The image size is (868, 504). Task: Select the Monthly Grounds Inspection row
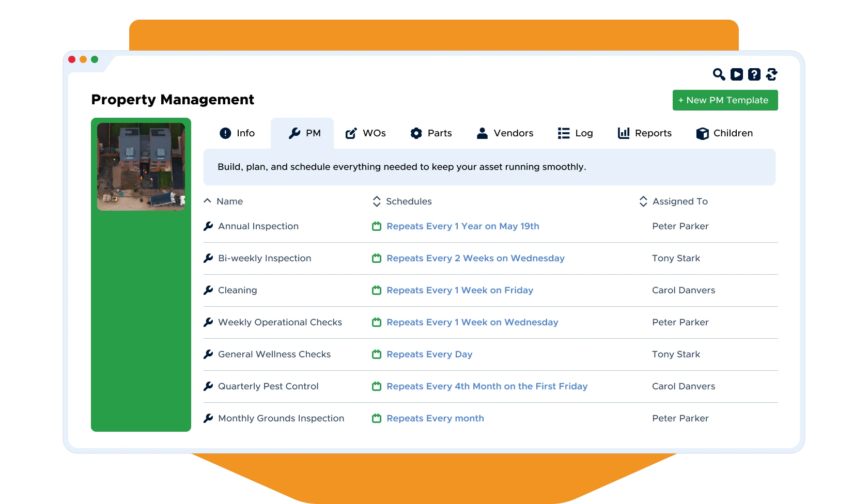281,418
